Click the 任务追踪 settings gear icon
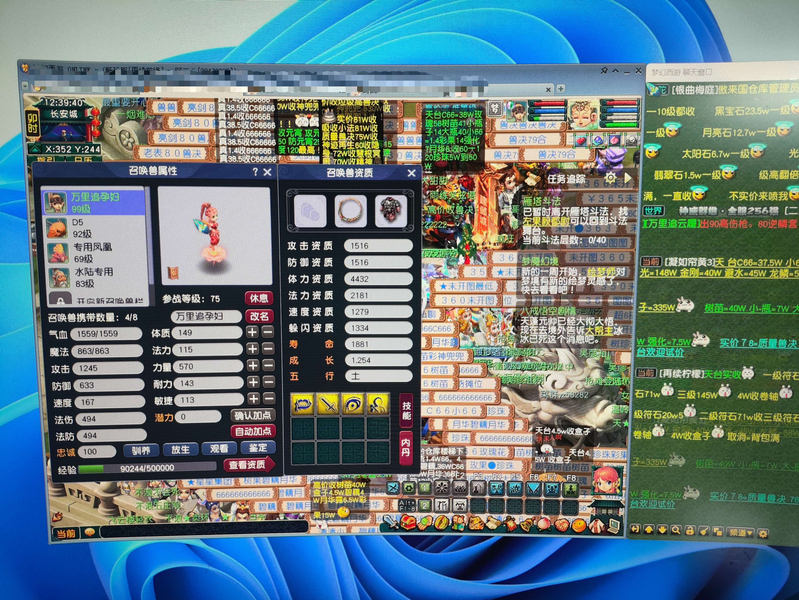 (x=610, y=178)
